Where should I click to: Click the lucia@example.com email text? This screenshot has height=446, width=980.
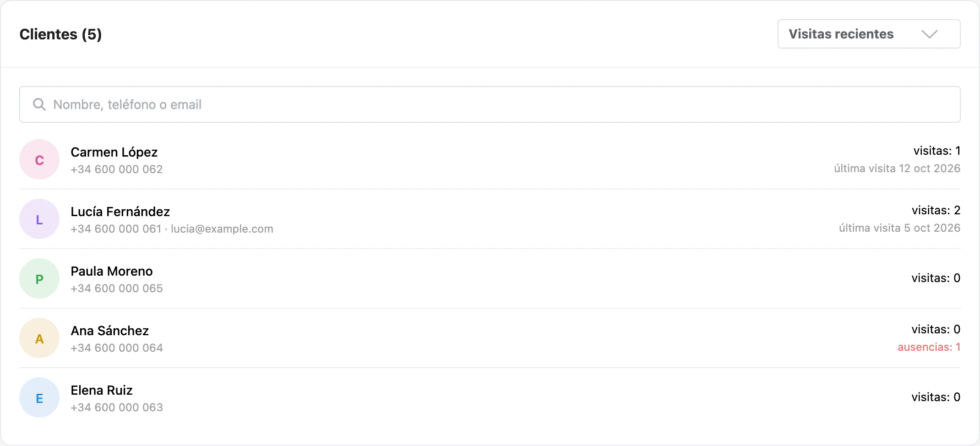point(222,229)
